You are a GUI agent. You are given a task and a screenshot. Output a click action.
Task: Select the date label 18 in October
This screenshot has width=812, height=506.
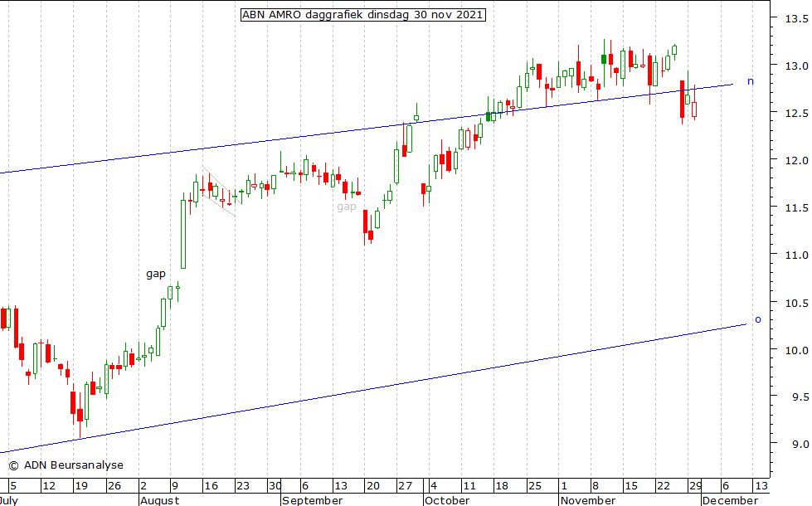(502, 486)
